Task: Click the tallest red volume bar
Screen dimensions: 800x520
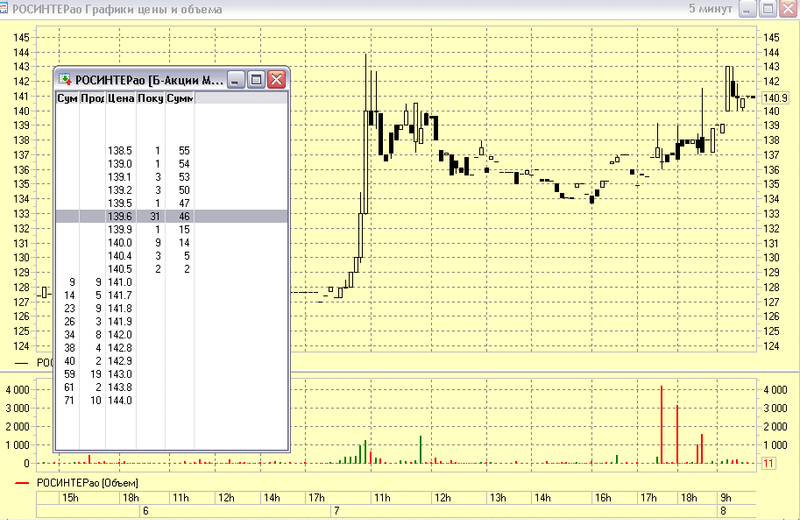Action: point(662,425)
